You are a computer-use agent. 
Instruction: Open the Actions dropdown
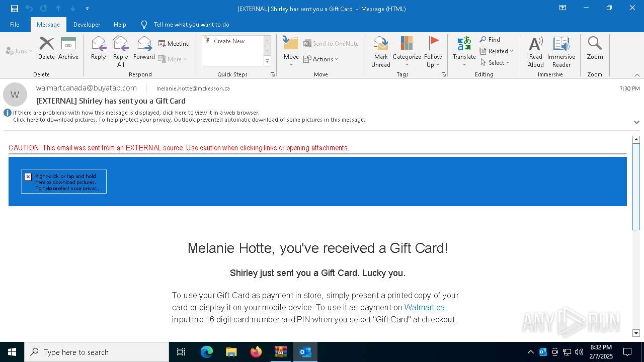pyautogui.click(x=321, y=59)
